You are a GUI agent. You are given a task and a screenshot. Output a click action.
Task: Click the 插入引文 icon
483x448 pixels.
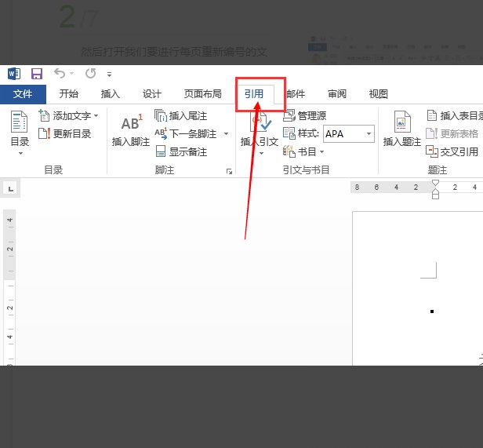coord(260,122)
